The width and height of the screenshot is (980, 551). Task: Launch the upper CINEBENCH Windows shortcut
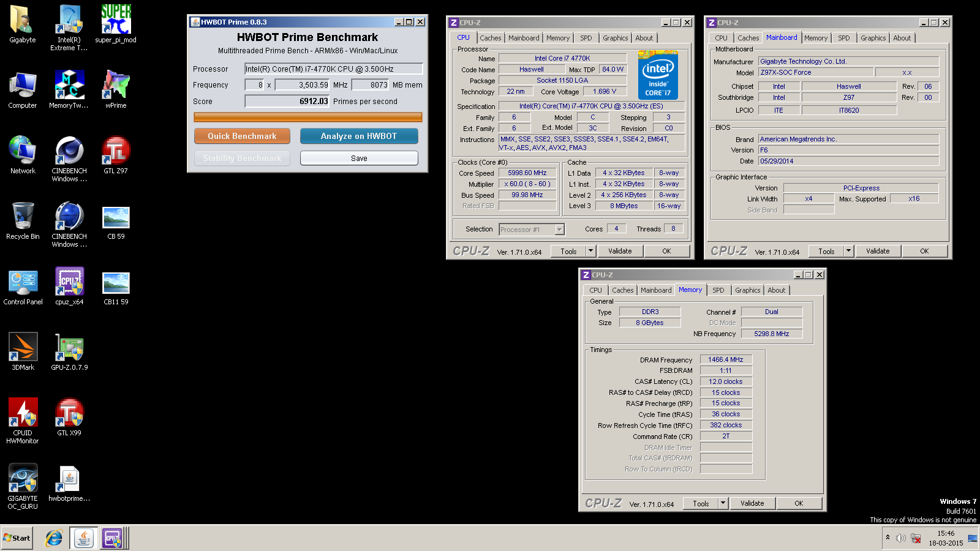[69, 159]
